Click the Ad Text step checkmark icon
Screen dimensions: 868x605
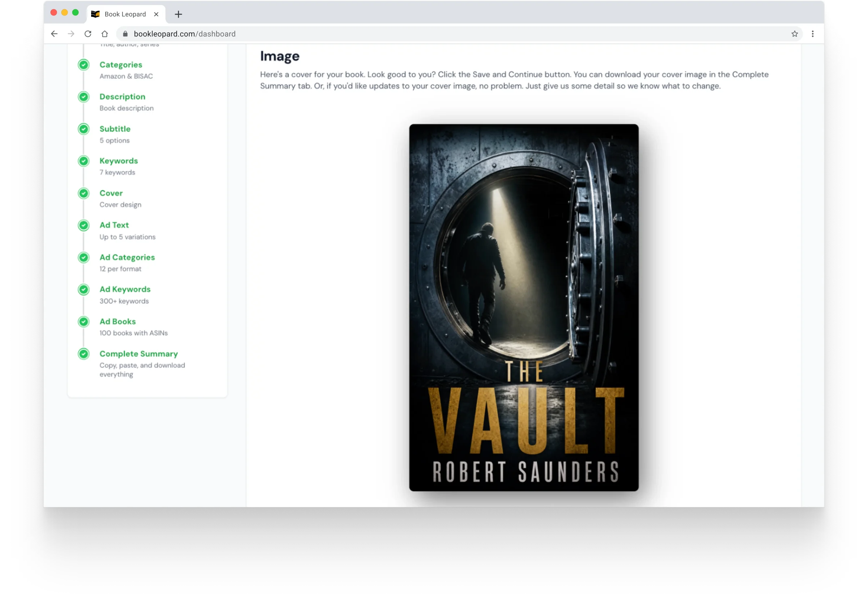point(84,226)
